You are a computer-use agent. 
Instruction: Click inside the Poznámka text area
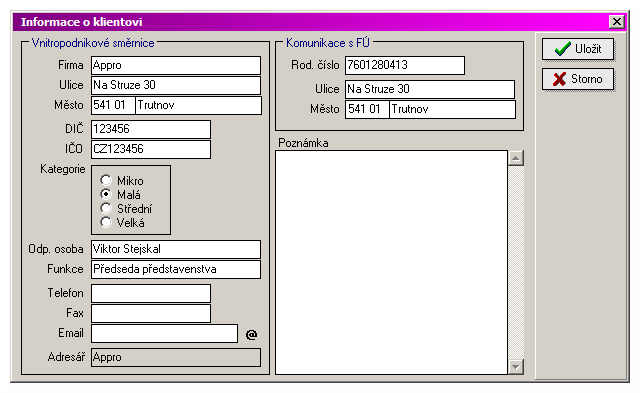pyautogui.click(x=391, y=262)
